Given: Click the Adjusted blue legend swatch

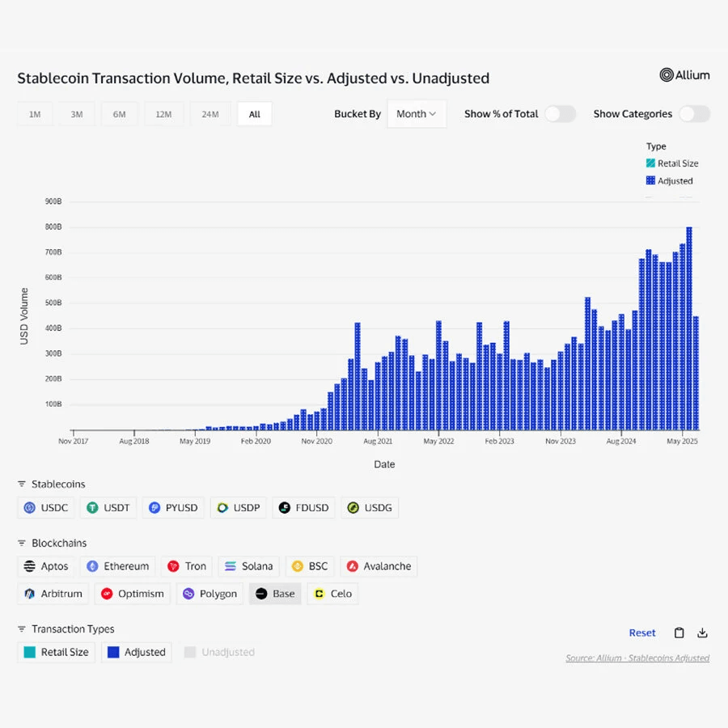Looking at the screenshot, I should [x=650, y=180].
